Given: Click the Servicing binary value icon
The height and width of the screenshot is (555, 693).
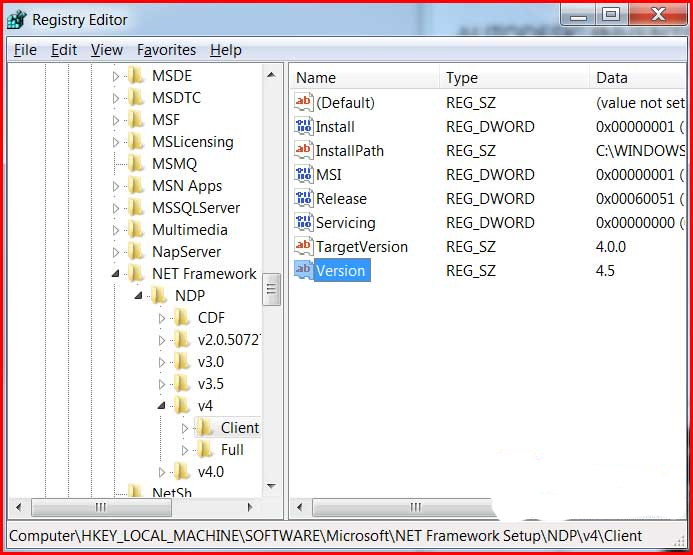Looking at the screenshot, I should 304,222.
